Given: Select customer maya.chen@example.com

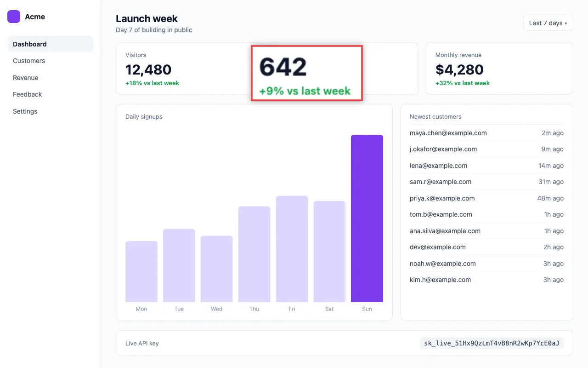Looking at the screenshot, I should tap(486, 133).
